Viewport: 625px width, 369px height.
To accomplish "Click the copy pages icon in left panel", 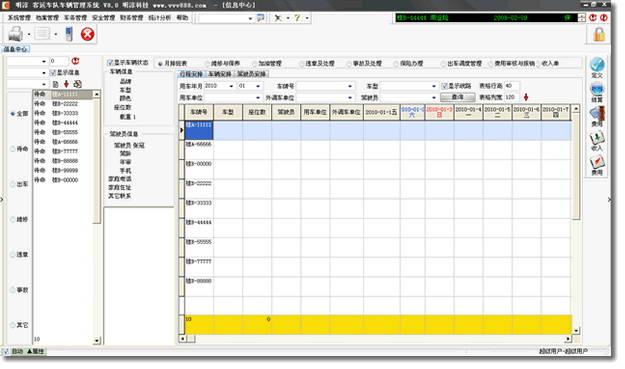I will pos(78,84).
